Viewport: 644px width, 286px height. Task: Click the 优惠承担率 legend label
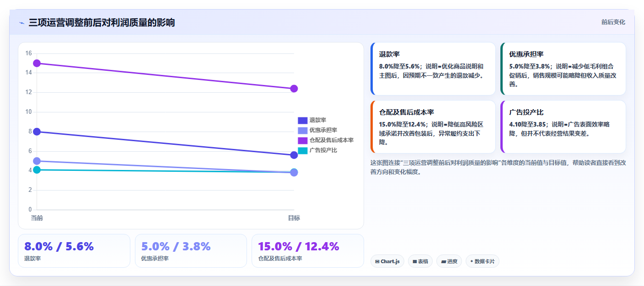(x=323, y=130)
